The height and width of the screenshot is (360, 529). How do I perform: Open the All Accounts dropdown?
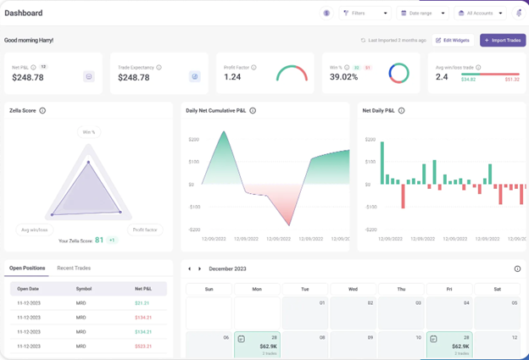(x=480, y=13)
